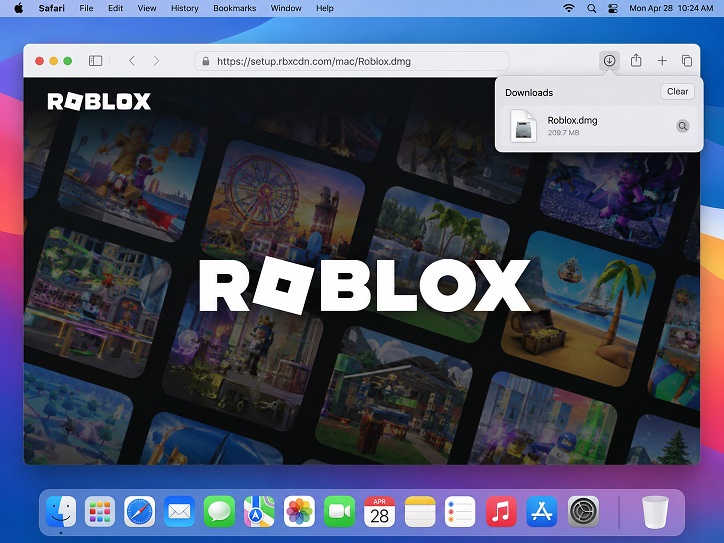Click the Share icon in Safari toolbar

[x=636, y=60]
